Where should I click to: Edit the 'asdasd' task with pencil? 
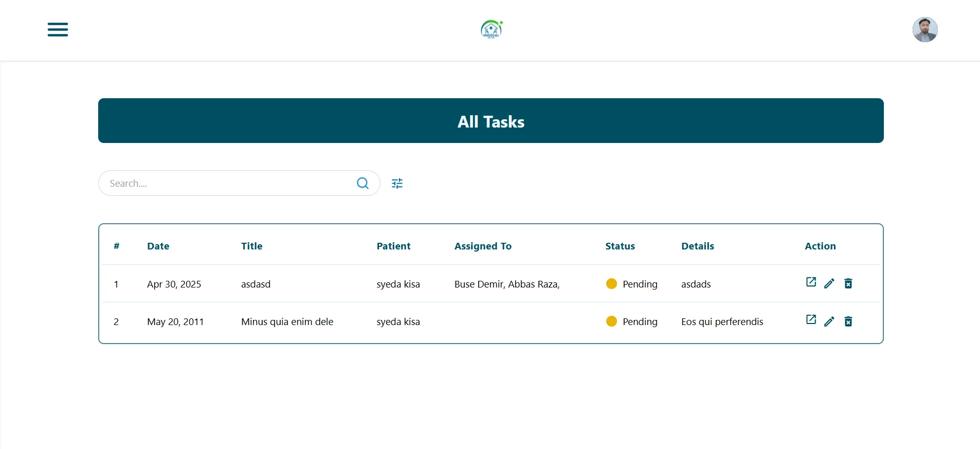[x=829, y=283]
